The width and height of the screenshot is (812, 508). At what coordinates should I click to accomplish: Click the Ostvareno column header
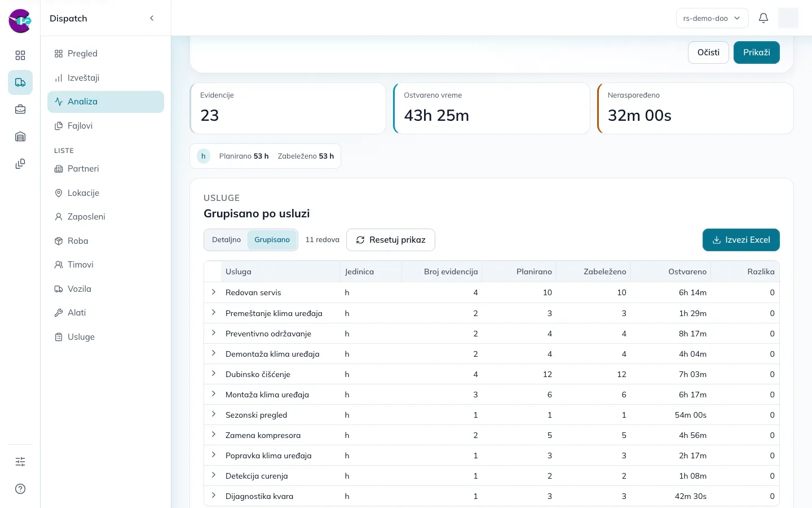click(x=671, y=271)
